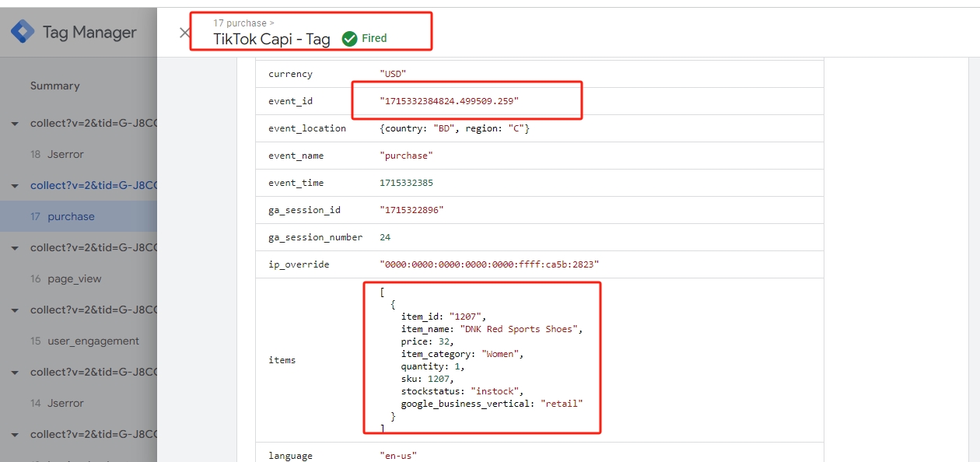
Task: Collapse the bottom collect group in sidebar
Action: click(14, 435)
